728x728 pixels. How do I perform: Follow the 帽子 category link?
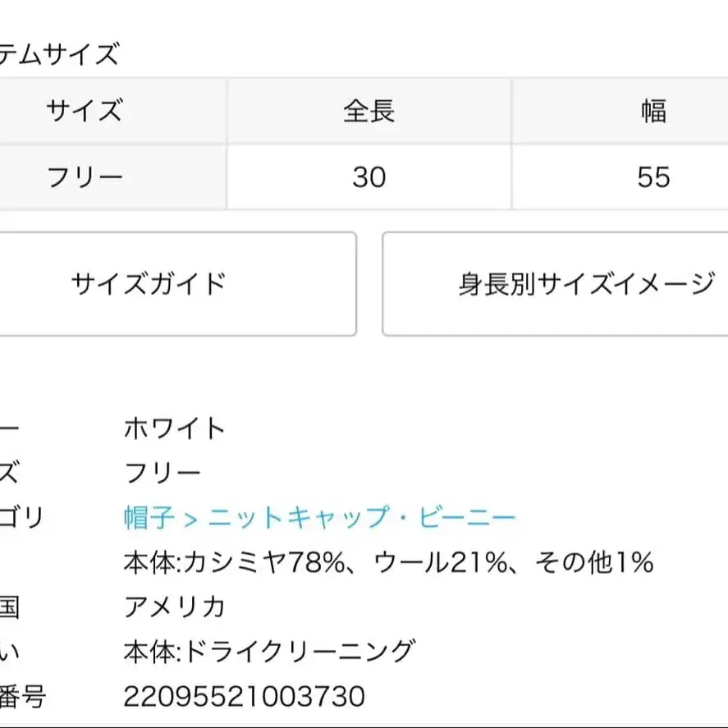[x=149, y=517]
